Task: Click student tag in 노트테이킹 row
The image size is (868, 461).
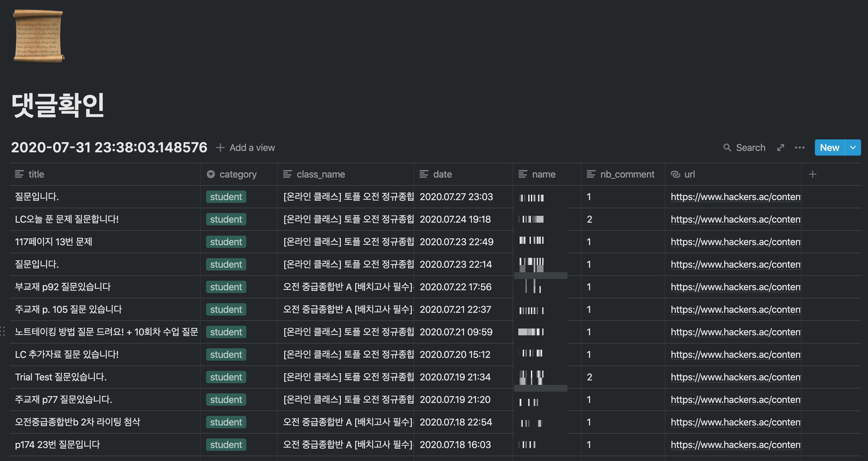Action: [x=226, y=332]
